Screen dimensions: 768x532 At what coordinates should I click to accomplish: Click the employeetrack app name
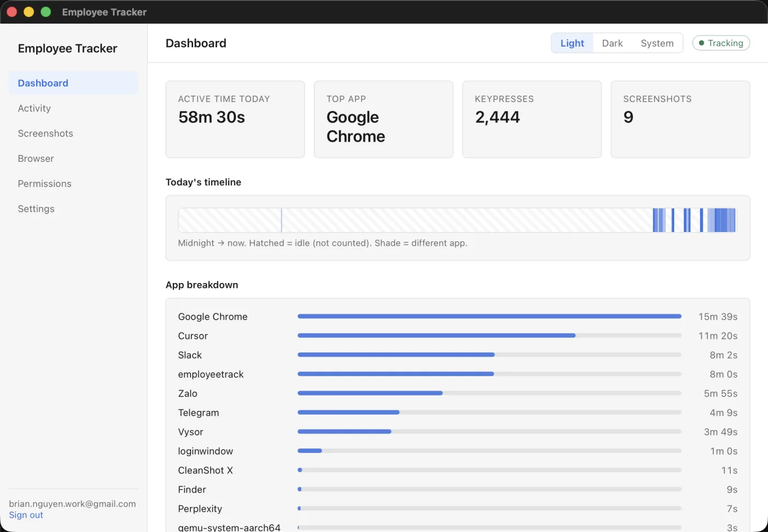tap(211, 374)
